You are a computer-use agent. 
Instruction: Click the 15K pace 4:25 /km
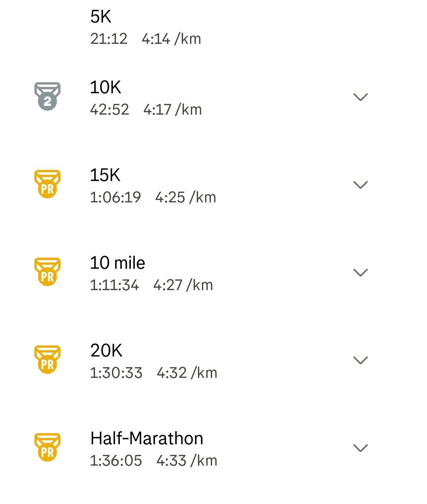click(185, 197)
